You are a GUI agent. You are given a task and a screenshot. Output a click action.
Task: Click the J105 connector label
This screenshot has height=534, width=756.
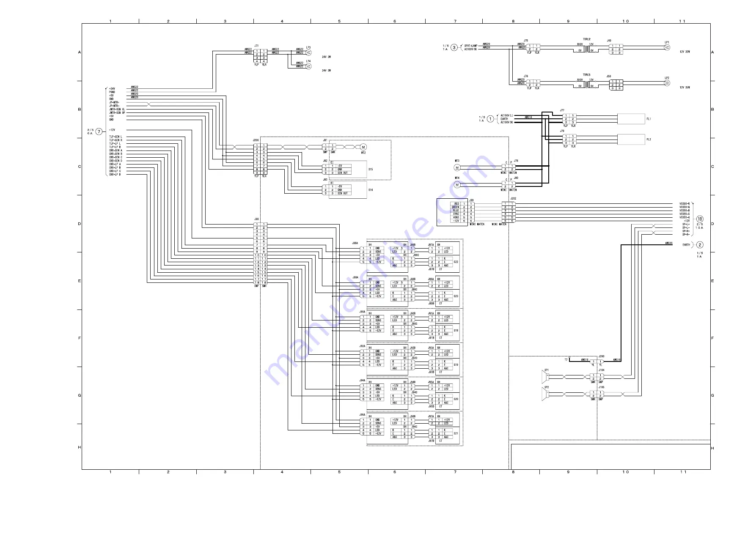coord(602,387)
